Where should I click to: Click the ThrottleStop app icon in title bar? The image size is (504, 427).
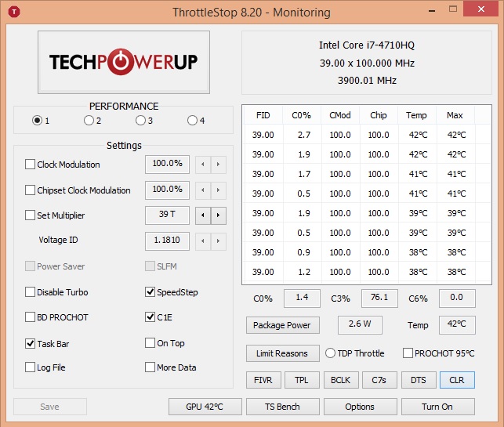14,12
